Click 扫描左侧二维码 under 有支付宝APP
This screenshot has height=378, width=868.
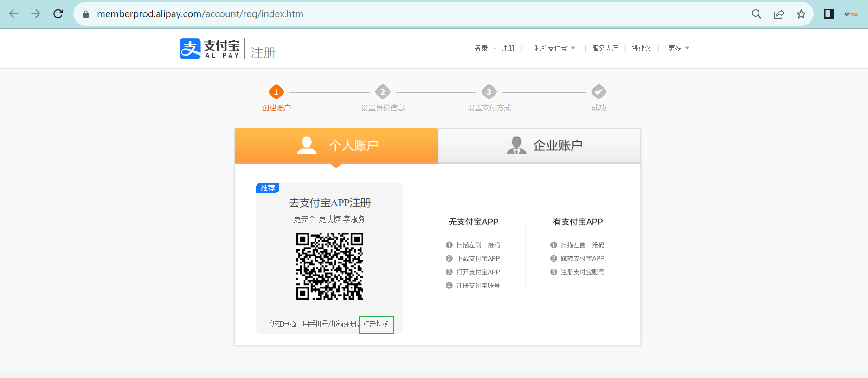point(583,245)
